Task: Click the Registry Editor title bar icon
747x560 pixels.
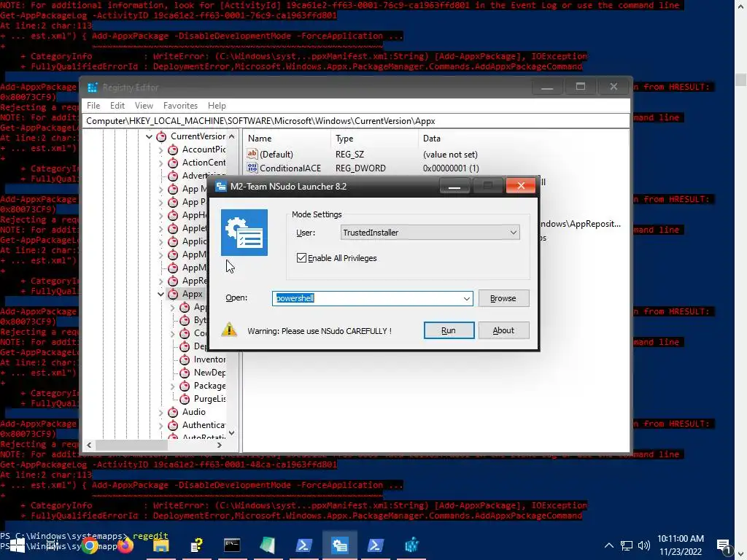Action: click(93, 87)
